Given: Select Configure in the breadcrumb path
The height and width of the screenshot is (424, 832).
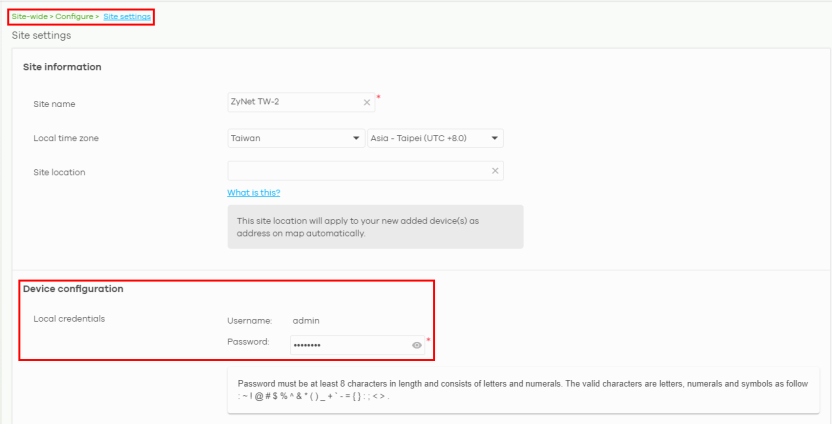Looking at the screenshot, I should (74, 18).
